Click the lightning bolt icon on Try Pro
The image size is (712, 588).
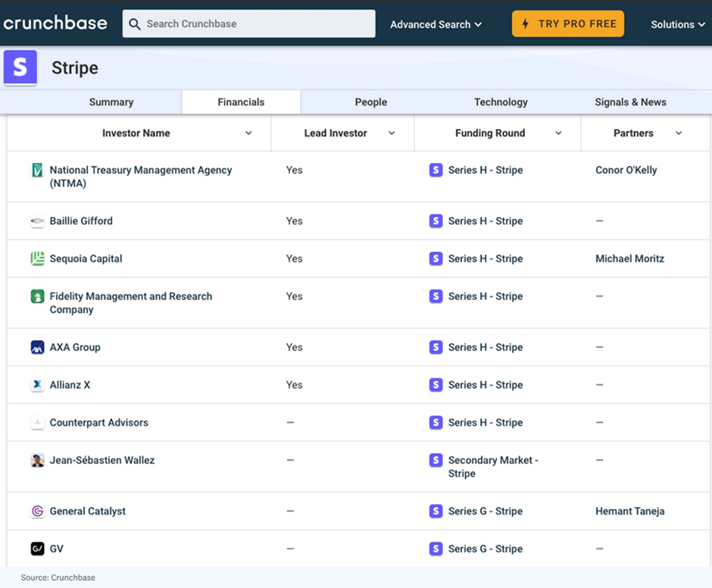coord(526,23)
